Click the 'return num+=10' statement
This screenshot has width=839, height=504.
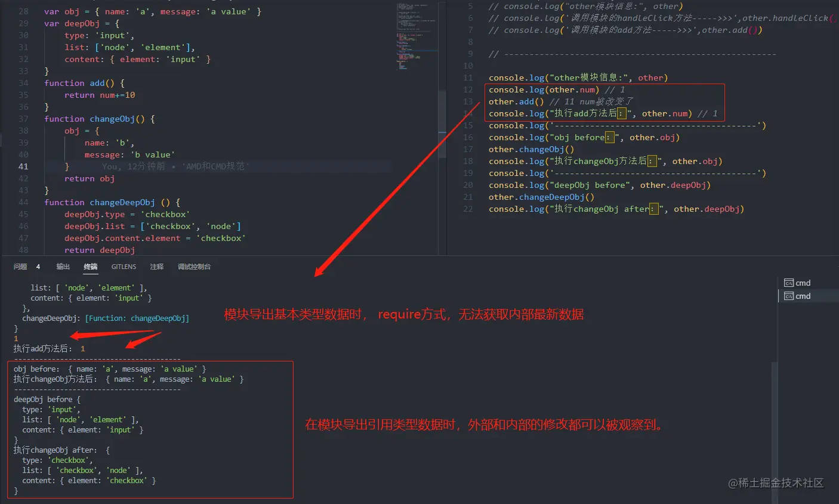coord(100,95)
